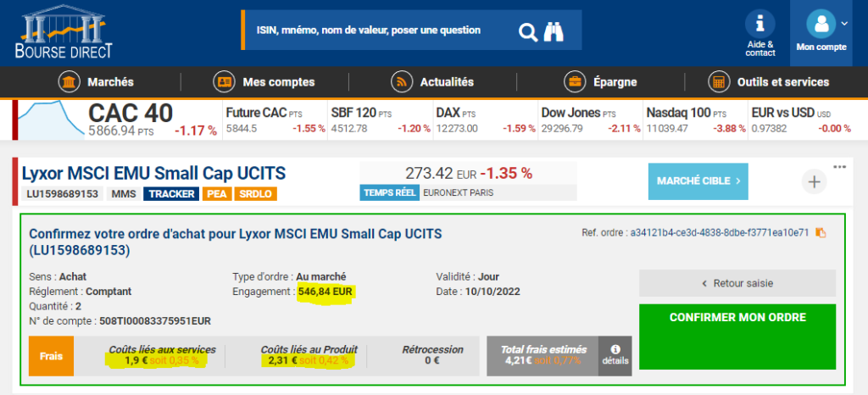
Task: Click the MMS mnemonic tag
Action: pos(123,193)
